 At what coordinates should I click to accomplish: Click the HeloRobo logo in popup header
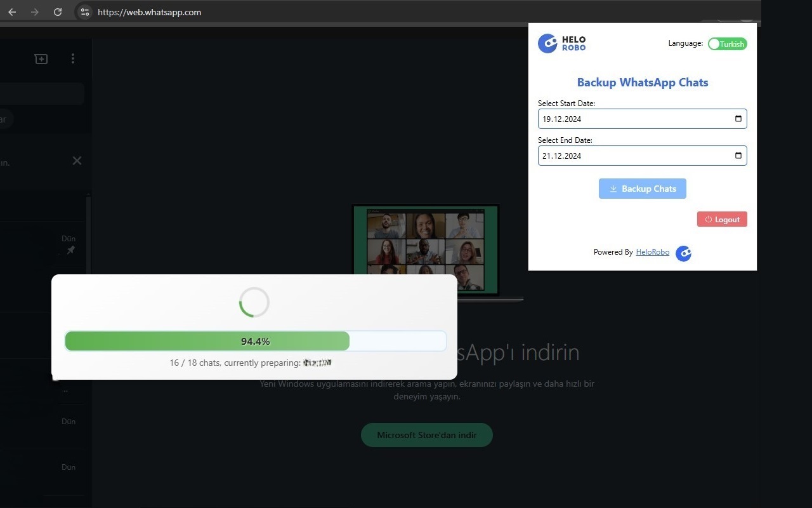point(562,43)
